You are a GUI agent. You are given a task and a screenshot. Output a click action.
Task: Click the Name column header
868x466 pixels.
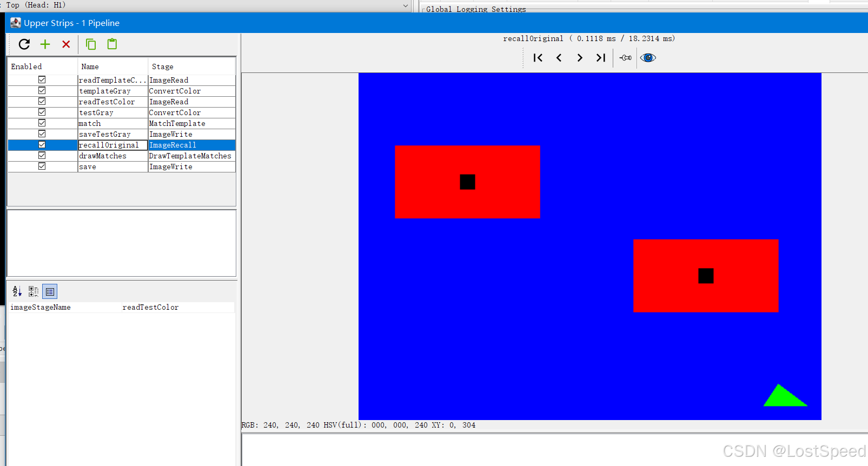[x=112, y=66]
